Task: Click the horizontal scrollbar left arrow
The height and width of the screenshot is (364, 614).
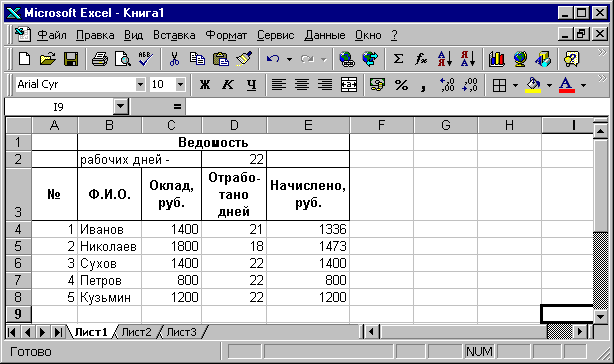Action: click(x=371, y=332)
